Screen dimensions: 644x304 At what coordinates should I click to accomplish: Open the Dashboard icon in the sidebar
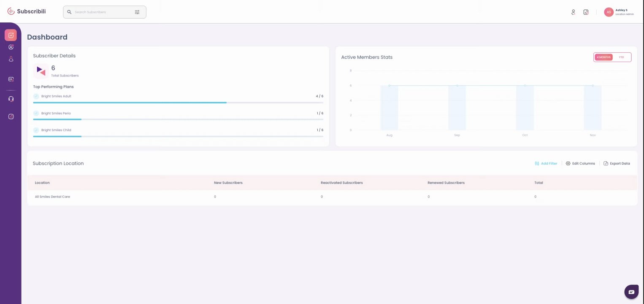tap(11, 35)
